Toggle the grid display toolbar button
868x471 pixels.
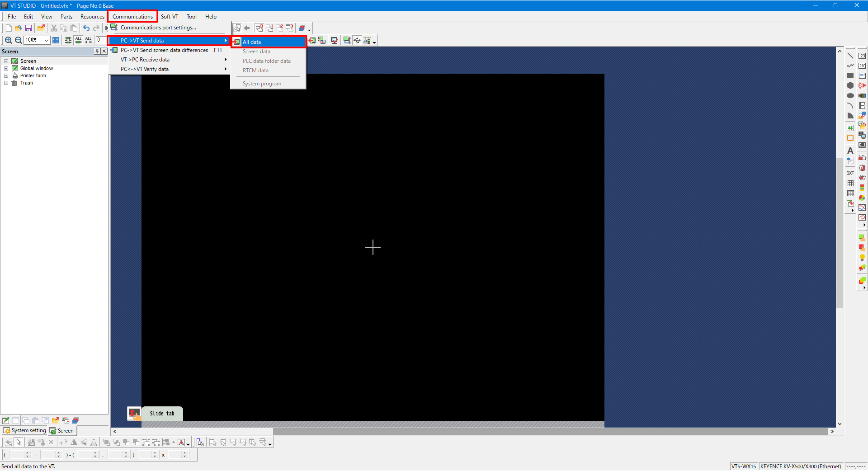click(56, 40)
